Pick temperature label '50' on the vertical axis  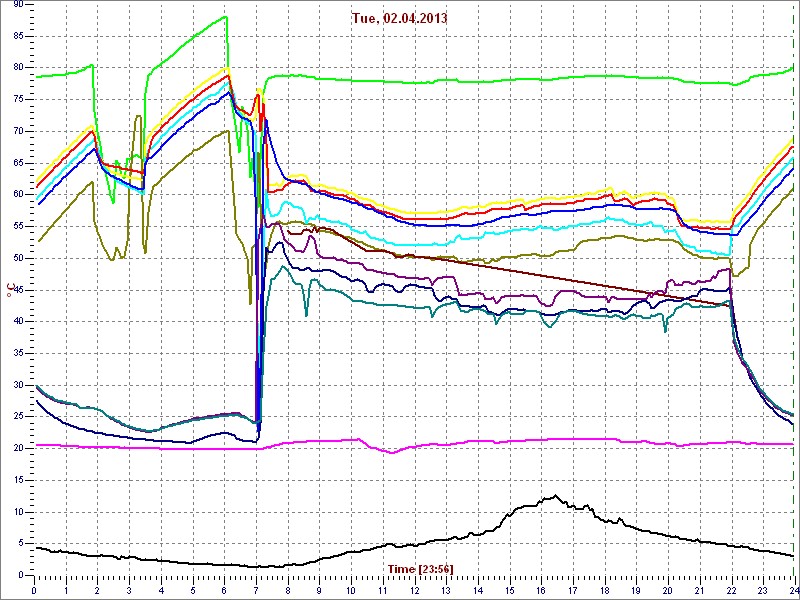click(x=18, y=258)
